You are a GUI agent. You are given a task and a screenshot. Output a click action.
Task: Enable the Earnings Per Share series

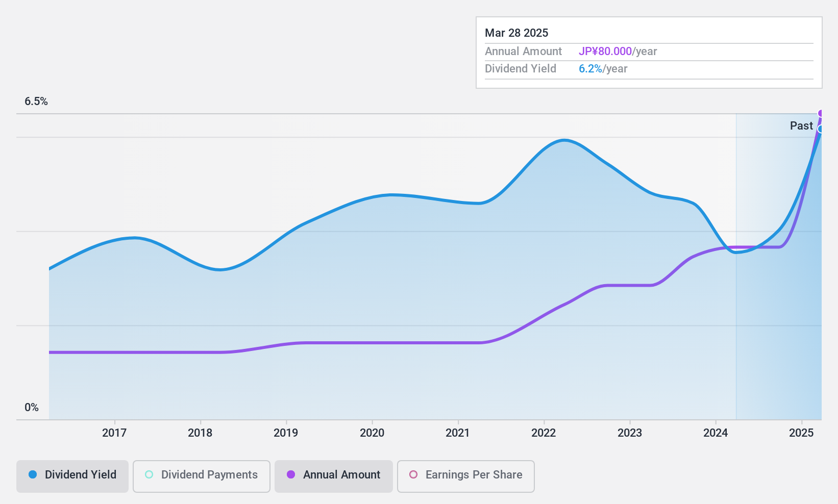465,476
